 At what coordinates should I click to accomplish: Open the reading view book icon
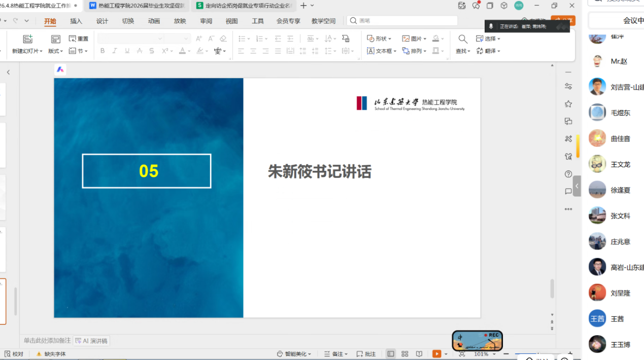coord(419,354)
